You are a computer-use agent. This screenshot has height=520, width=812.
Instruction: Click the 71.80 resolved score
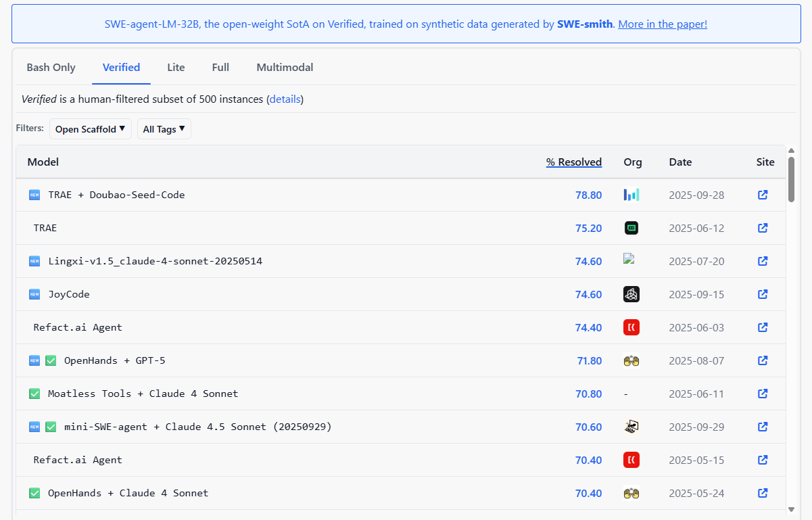pos(589,360)
